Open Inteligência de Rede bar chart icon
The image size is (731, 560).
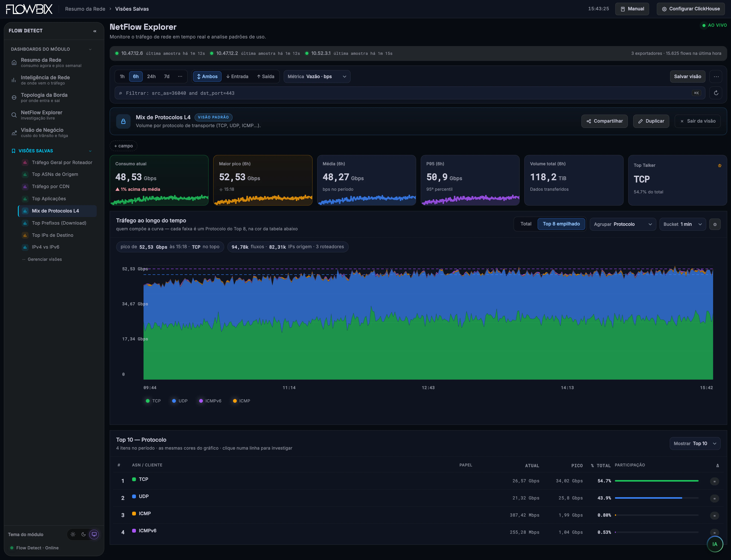tap(14, 80)
